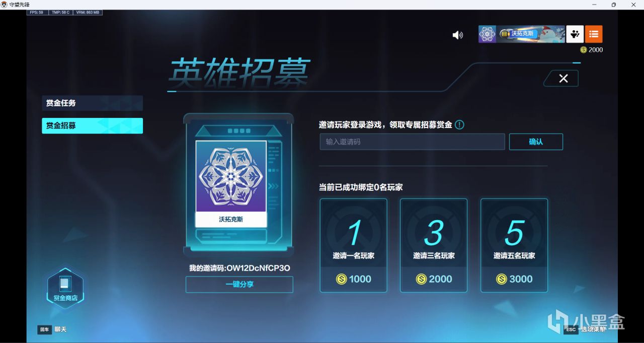
Task: Switch to the 赏金任务 tab
Action: [92, 103]
